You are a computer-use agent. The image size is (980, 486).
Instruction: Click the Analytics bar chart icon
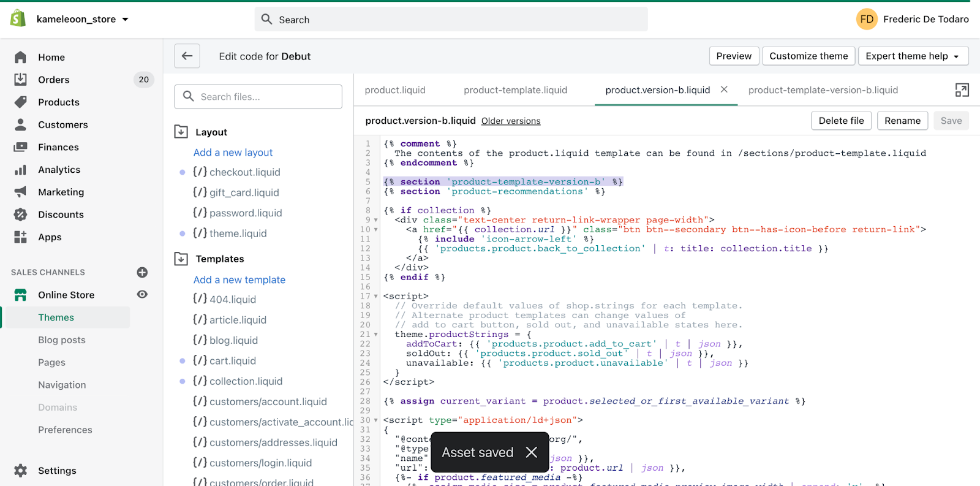tap(21, 170)
